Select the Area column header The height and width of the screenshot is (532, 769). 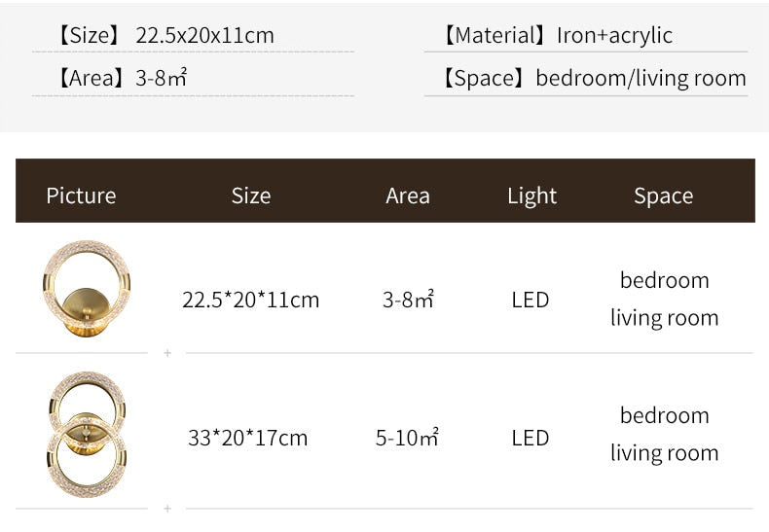pos(407,195)
